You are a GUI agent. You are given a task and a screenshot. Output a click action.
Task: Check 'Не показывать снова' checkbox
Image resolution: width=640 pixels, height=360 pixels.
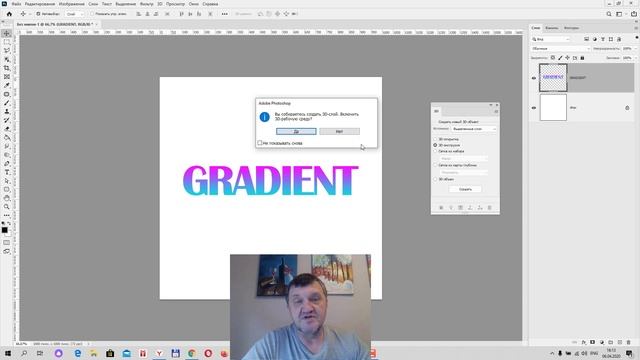click(x=260, y=143)
